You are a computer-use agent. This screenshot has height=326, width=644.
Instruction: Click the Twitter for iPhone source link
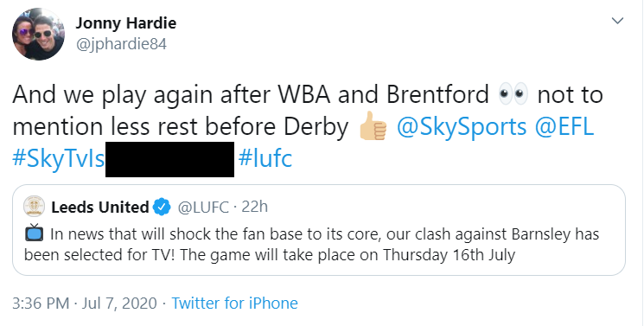tap(234, 304)
